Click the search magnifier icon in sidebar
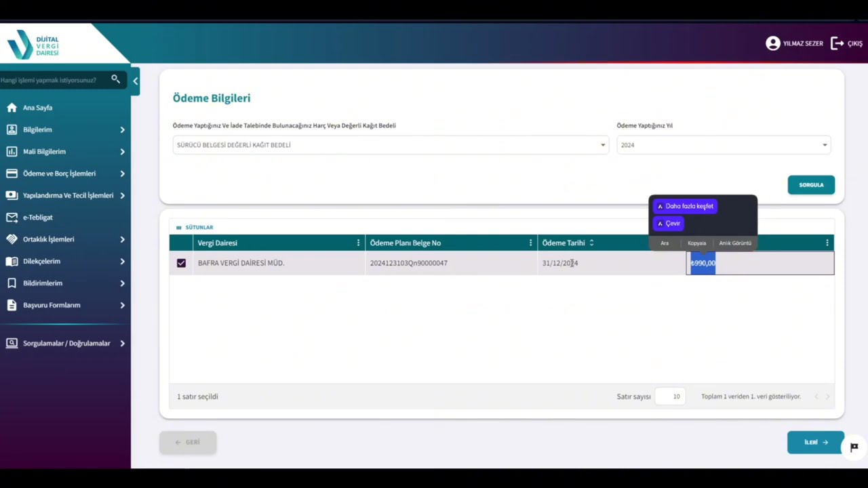The height and width of the screenshot is (488, 868). [116, 79]
